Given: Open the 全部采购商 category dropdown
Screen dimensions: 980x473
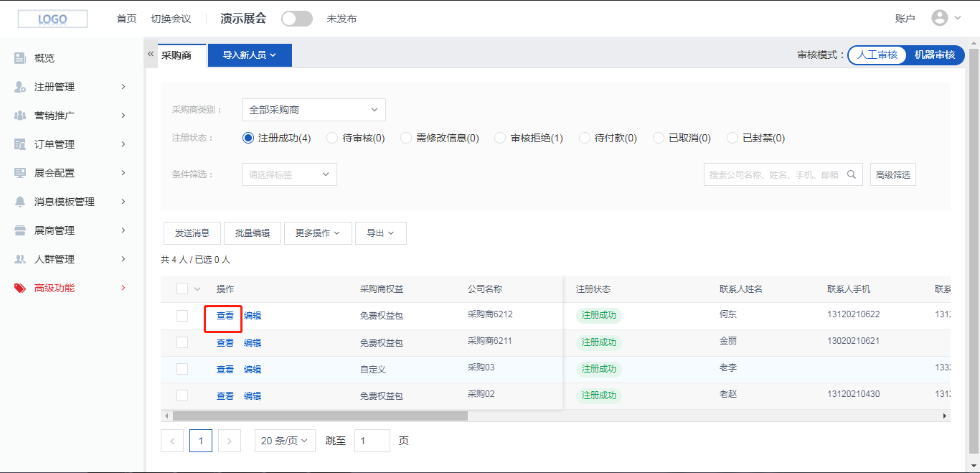Looking at the screenshot, I should pos(314,110).
